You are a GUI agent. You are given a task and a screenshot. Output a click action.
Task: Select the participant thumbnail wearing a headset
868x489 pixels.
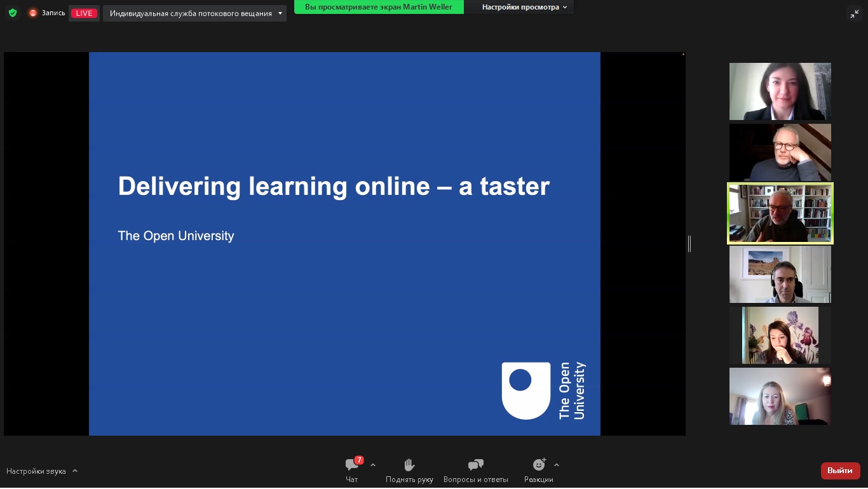click(x=780, y=274)
